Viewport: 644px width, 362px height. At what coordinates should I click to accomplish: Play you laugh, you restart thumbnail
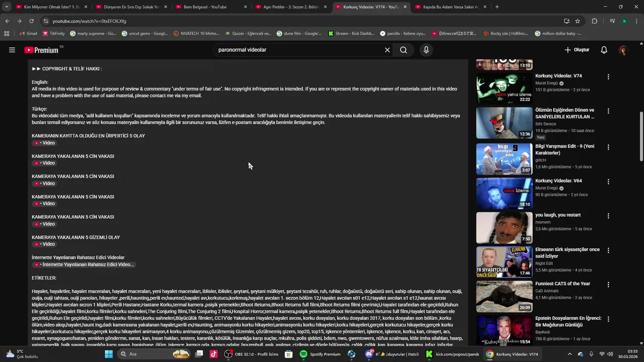504,227
